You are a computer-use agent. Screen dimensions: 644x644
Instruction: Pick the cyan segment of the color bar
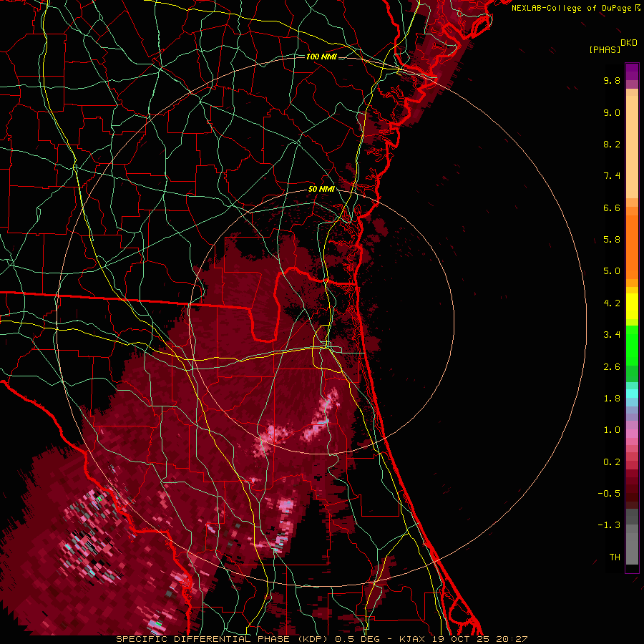[632, 394]
